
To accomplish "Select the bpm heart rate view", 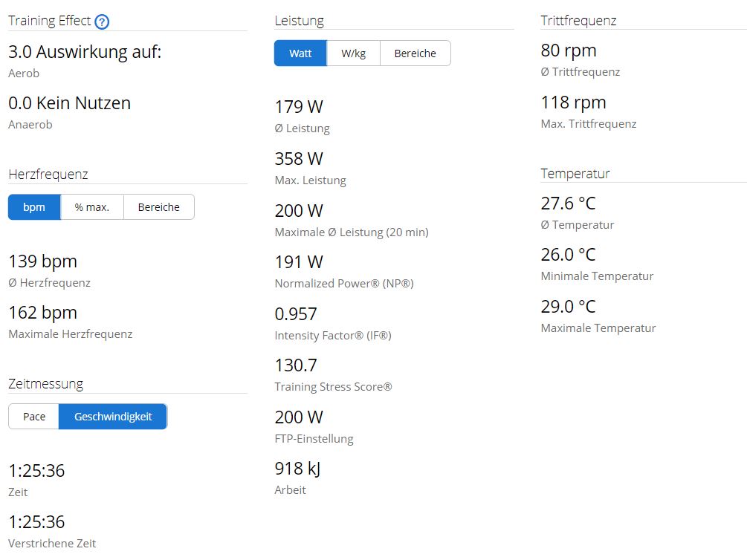I will (34, 207).
